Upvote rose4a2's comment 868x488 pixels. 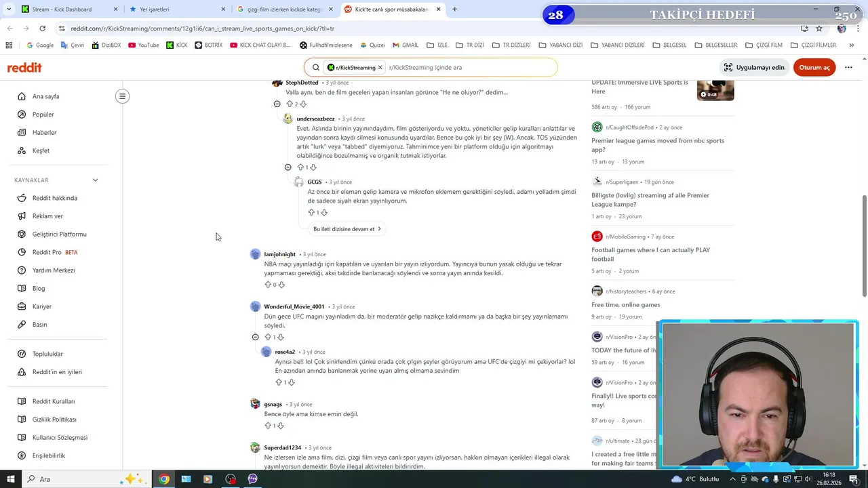pyautogui.click(x=279, y=382)
